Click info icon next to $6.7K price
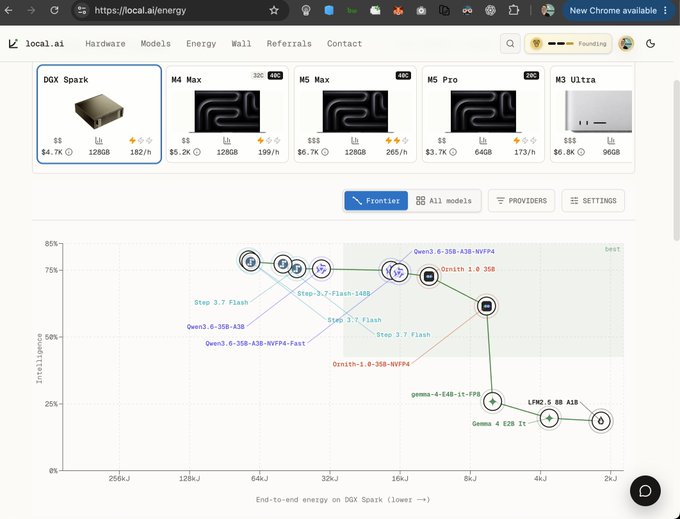This screenshot has height=519, width=680. point(325,152)
